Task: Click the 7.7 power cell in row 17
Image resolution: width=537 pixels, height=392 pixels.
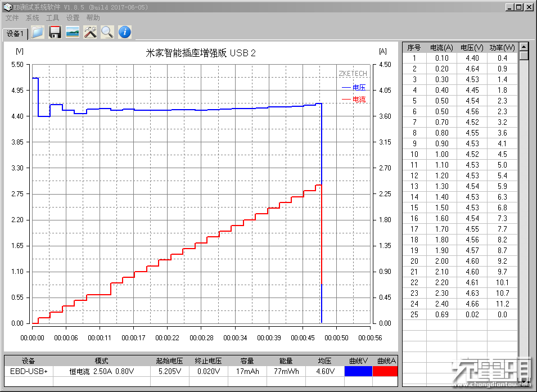Action: [502, 229]
